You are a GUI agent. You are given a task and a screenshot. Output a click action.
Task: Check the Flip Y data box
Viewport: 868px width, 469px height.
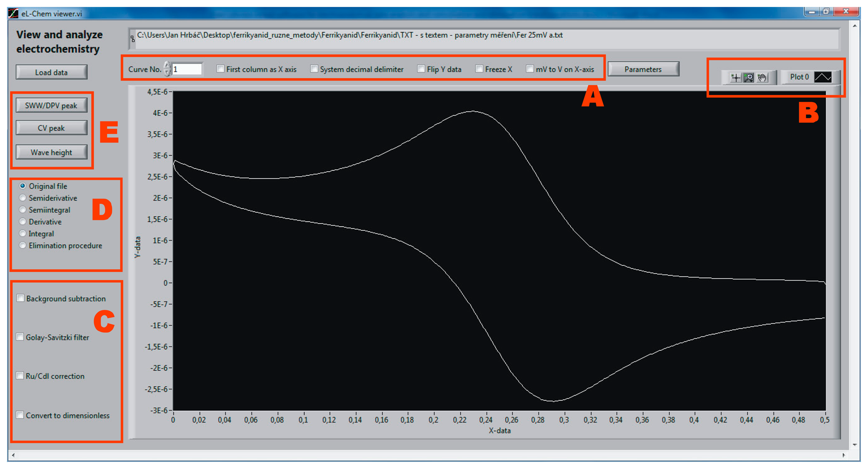coord(421,69)
